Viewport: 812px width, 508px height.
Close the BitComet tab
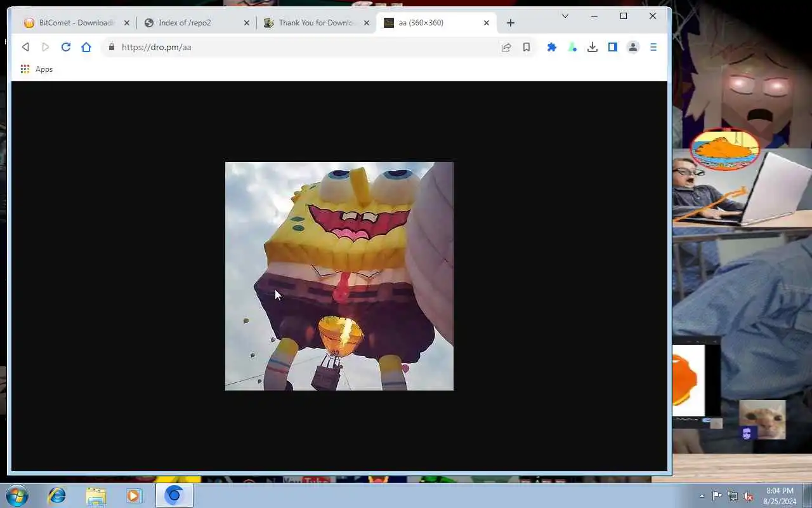pos(126,23)
